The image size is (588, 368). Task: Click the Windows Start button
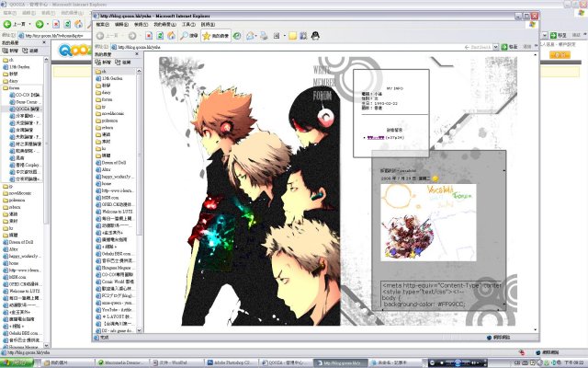coord(17,362)
